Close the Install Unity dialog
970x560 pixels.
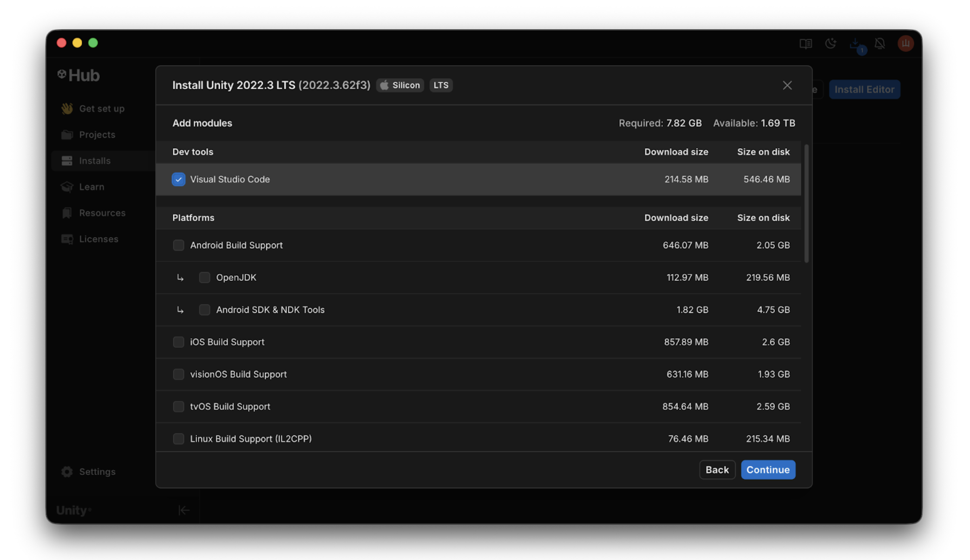787,85
